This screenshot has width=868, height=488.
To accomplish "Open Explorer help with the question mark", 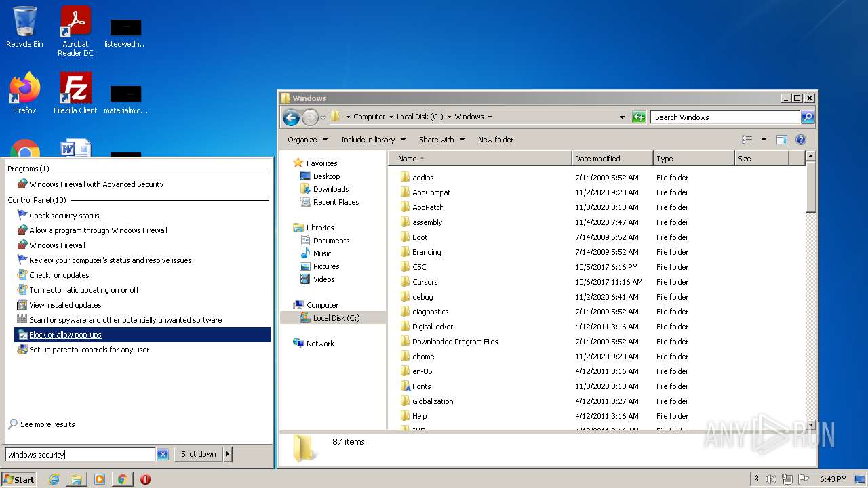I will (x=801, y=140).
